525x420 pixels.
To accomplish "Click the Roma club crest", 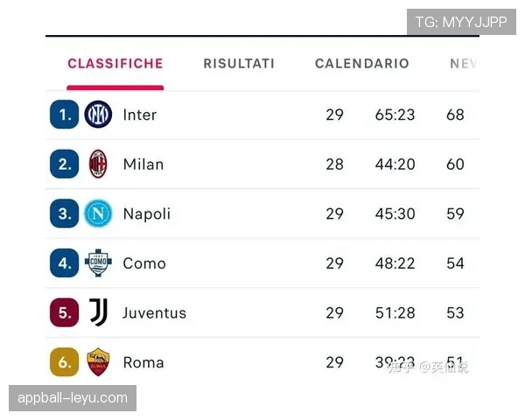I will tap(98, 361).
